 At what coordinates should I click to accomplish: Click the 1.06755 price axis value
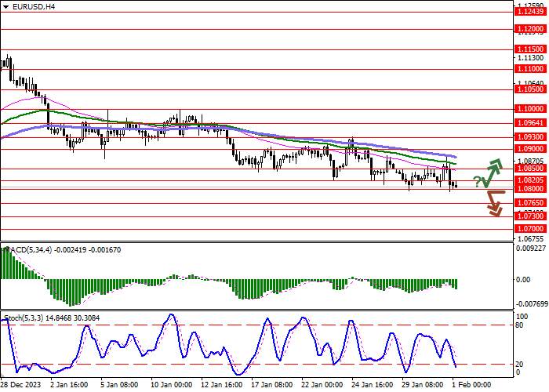pyautogui.click(x=530, y=239)
